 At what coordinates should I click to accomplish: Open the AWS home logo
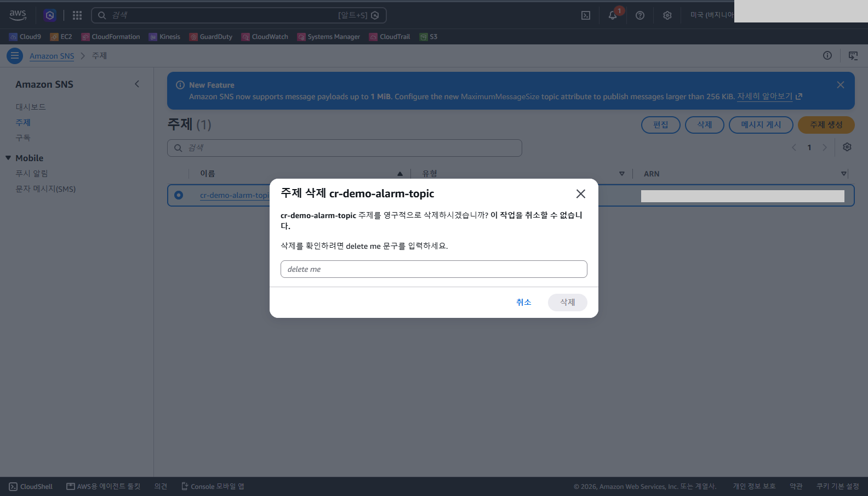[x=18, y=15]
